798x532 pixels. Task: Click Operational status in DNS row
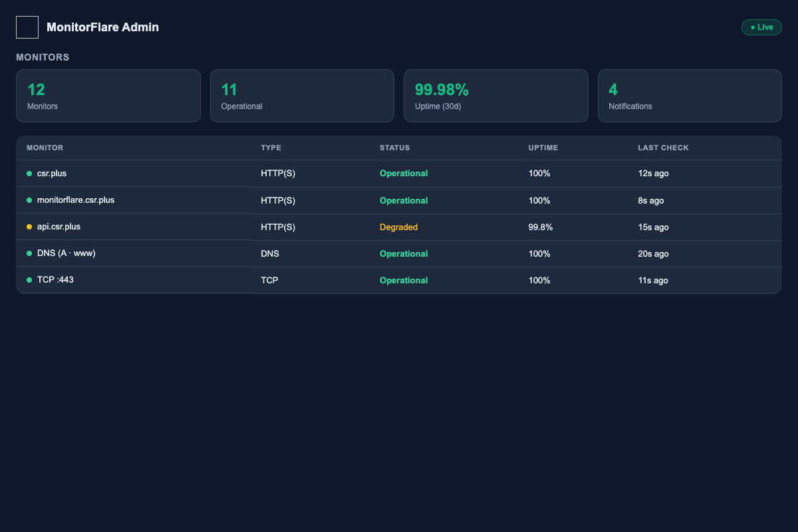click(404, 254)
